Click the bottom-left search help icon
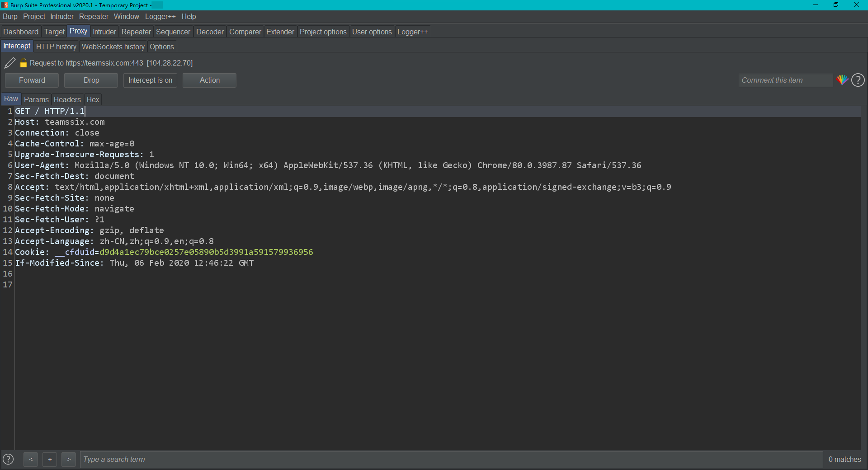This screenshot has height=470, width=868. click(8, 459)
